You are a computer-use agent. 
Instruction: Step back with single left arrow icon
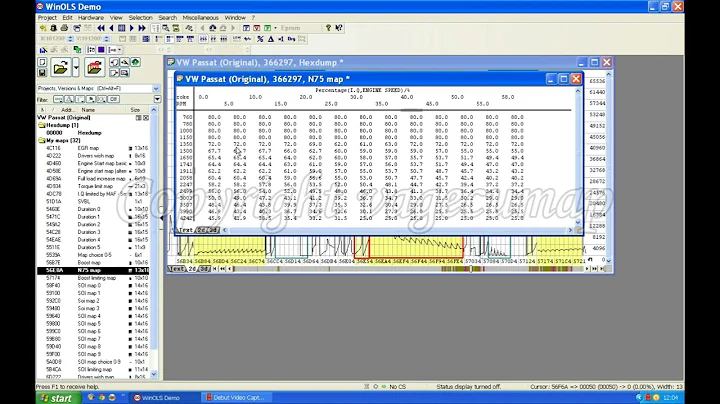[x=111, y=28]
